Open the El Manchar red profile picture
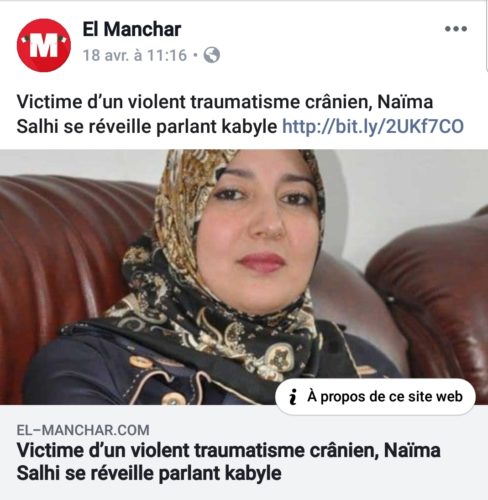This screenshot has height=500, width=488. point(44,45)
